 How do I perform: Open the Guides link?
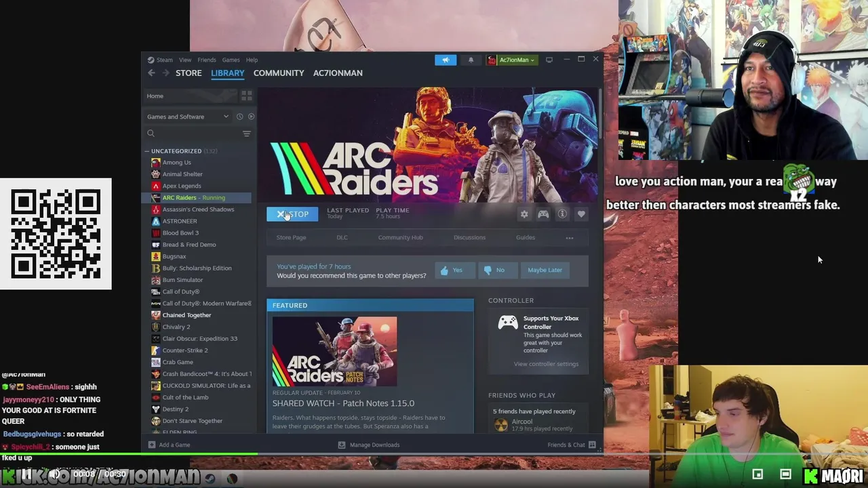click(526, 238)
